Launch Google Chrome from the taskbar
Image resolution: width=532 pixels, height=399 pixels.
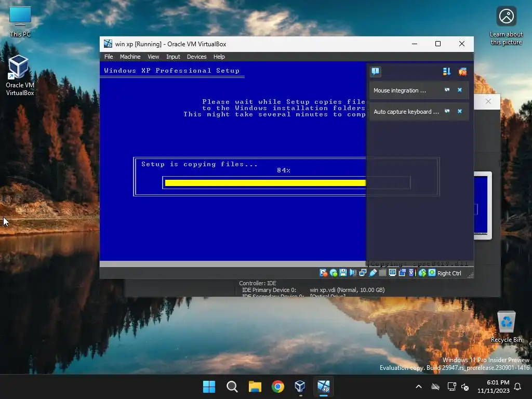click(277, 387)
